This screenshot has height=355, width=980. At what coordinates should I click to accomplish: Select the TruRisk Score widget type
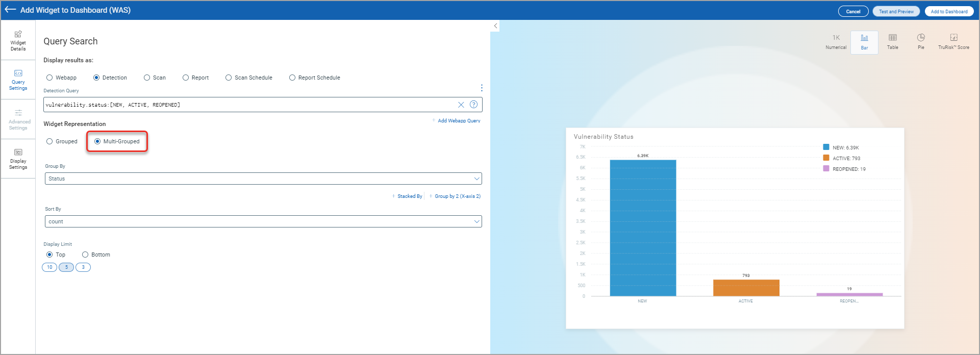tap(953, 42)
